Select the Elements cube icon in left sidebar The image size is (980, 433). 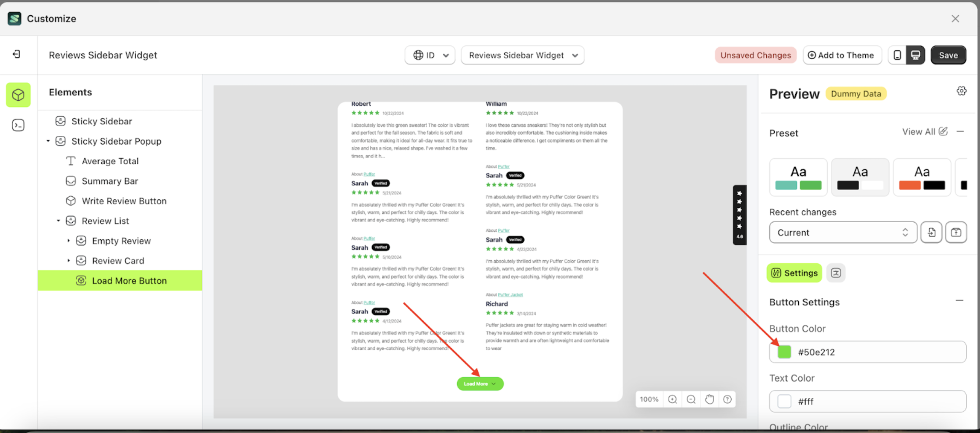click(x=18, y=95)
